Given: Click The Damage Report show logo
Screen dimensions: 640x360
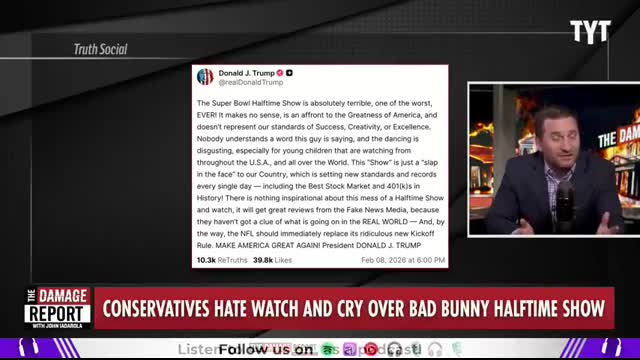Looking at the screenshot, I should pos(58,308).
